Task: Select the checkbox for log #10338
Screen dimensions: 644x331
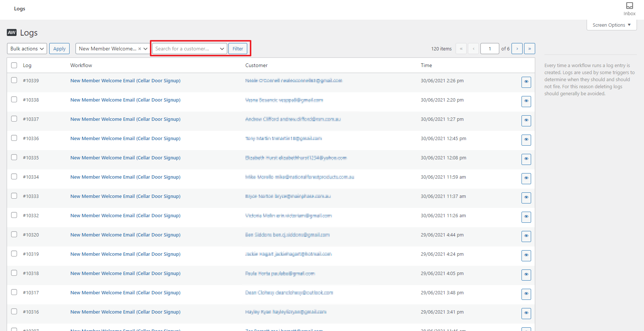Action: 14,99
